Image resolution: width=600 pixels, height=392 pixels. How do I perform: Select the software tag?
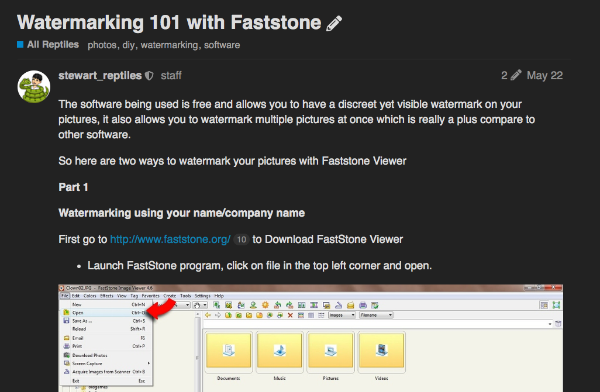pyautogui.click(x=222, y=45)
